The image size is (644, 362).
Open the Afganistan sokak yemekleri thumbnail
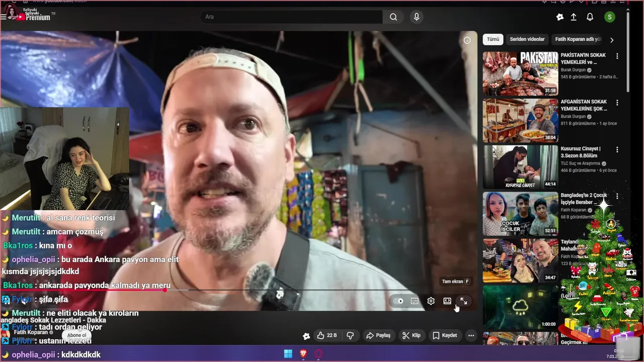point(520,120)
